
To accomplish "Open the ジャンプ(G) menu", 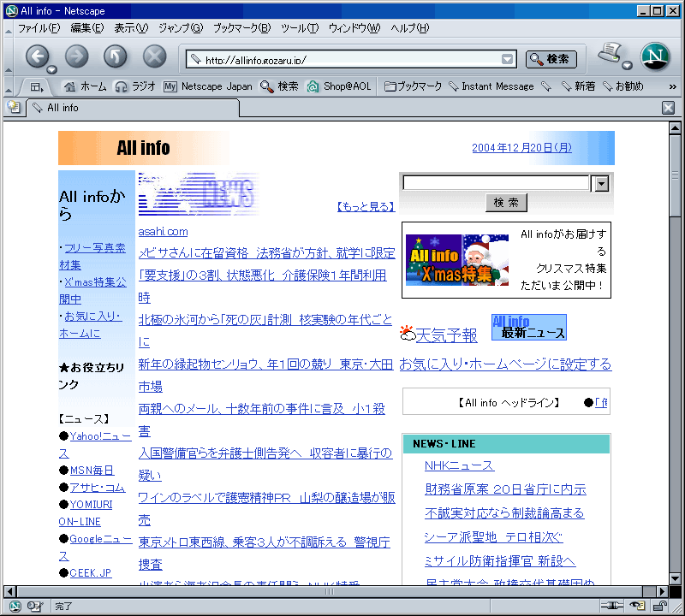I will [x=181, y=28].
